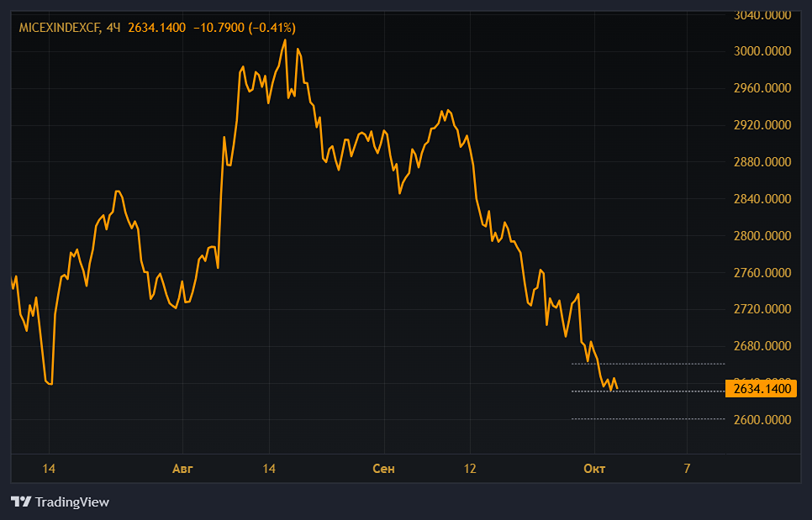The image size is (812, 520).
Task: Click the lowest dotted line near 2600
Action: point(647,418)
